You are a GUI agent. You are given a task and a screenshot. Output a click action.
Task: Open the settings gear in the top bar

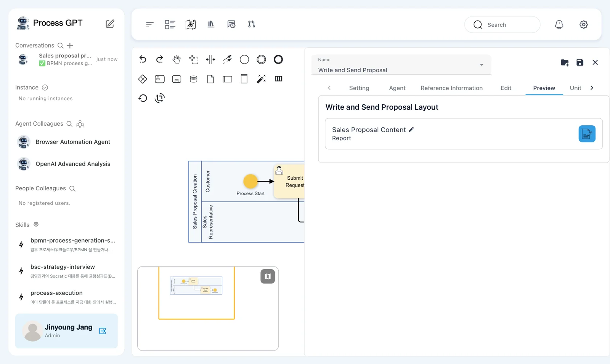(x=584, y=24)
